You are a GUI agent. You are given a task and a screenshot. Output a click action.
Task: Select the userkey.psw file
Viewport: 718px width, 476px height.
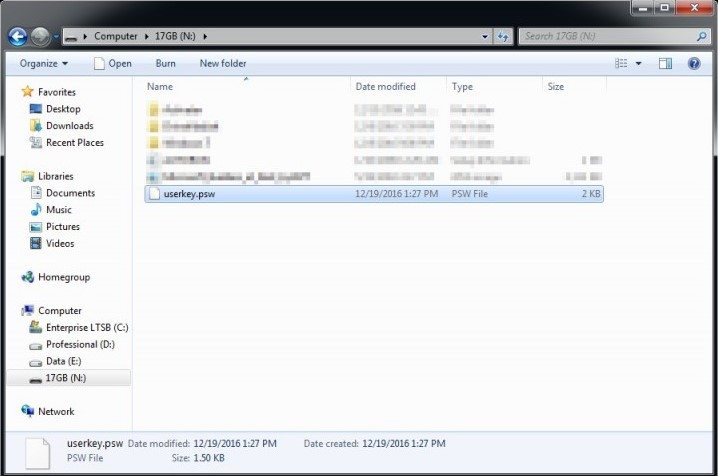[x=189, y=194]
